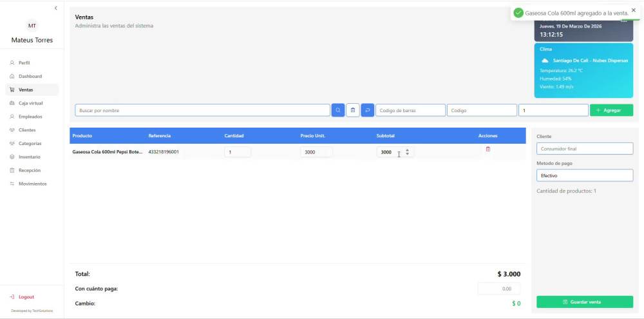This screenshot has width=644, height=319.
Task: Increase subtotal with the stepper up arrow
Action: (x=408, y=150)
